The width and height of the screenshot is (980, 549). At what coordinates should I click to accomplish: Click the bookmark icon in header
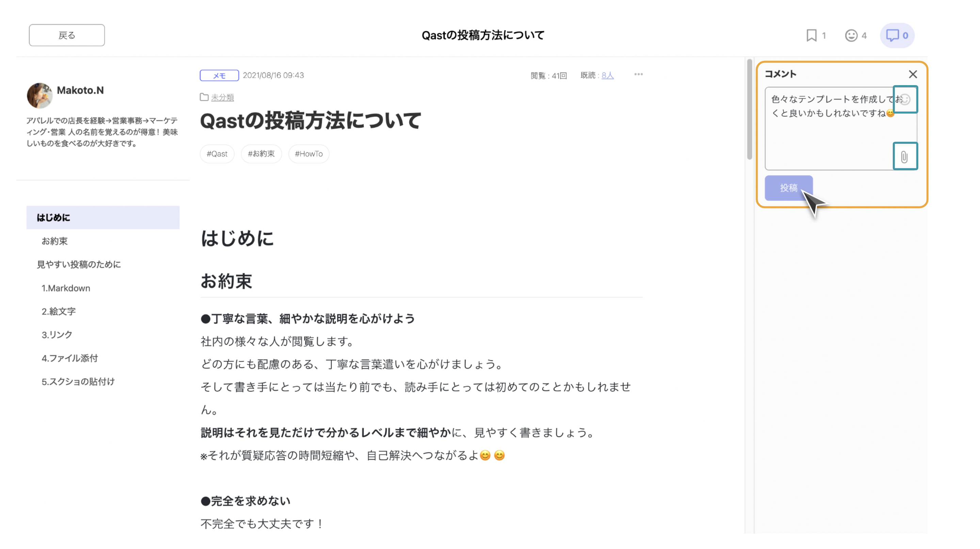811,35
